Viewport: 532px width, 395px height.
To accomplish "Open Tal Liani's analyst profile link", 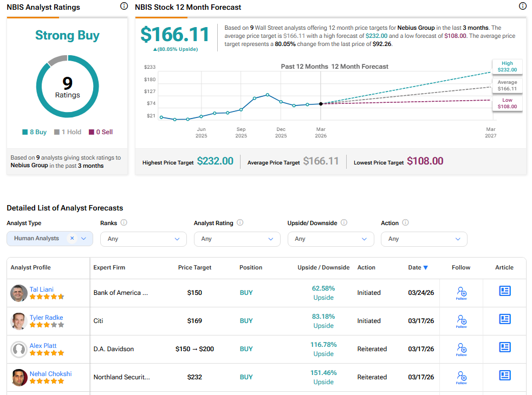I will tap(42, 289).
